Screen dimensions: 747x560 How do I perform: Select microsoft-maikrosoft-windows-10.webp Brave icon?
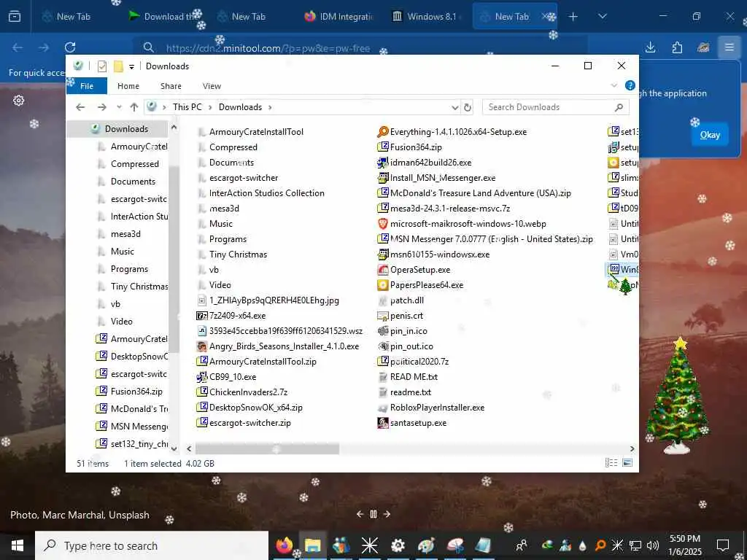click(x=382, y=224)
